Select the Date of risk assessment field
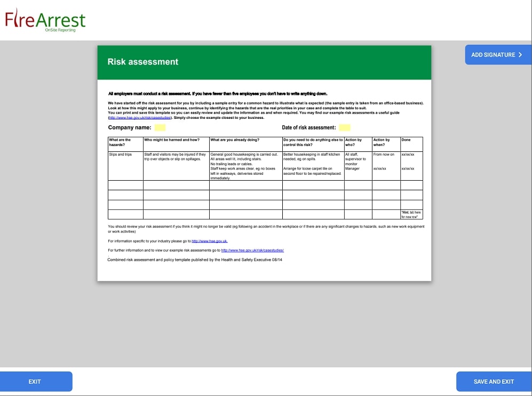The image size is (532, 396). tap(344, 127)
